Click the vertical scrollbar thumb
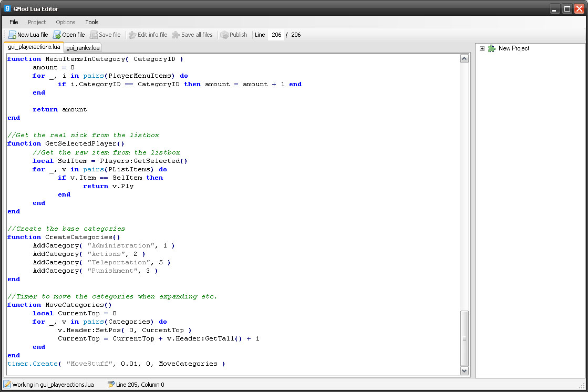 464,338
